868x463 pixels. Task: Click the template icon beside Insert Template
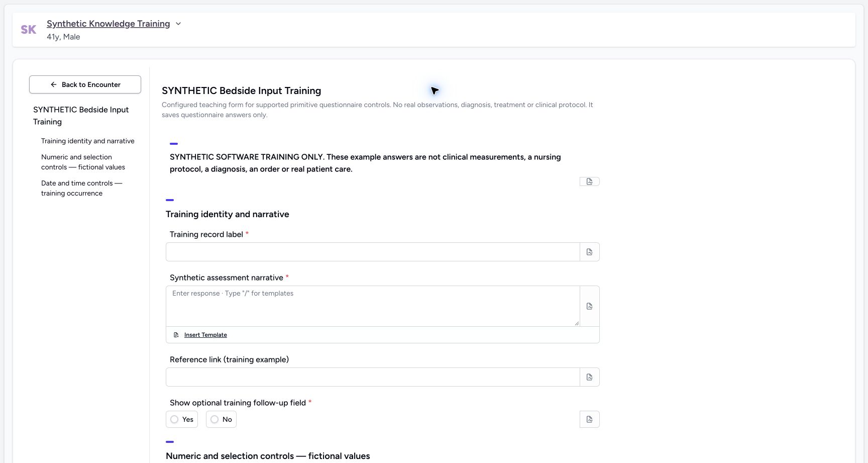coord(176,335)
